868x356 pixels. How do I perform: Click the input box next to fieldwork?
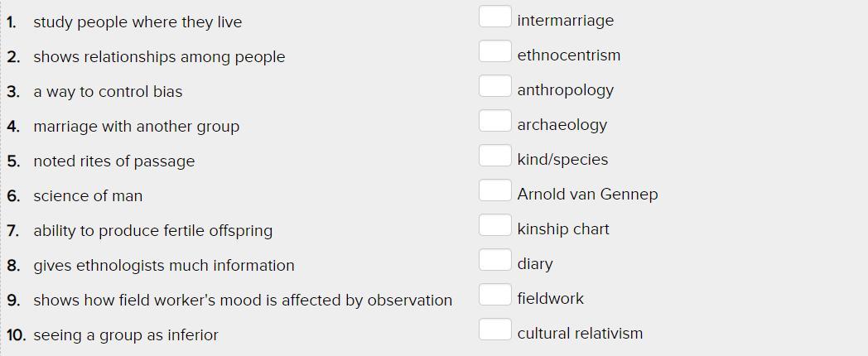point(494,295)
